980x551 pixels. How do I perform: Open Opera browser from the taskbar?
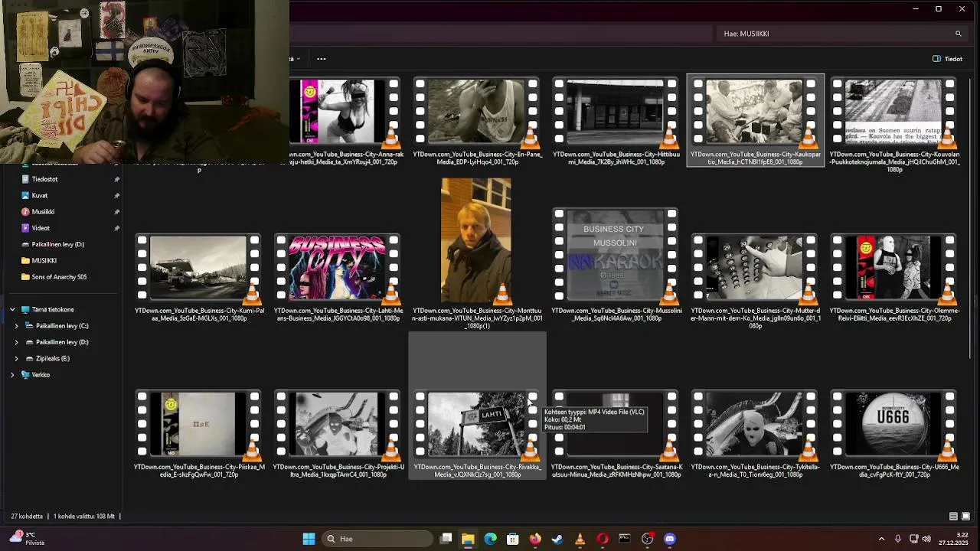(603, 539)
